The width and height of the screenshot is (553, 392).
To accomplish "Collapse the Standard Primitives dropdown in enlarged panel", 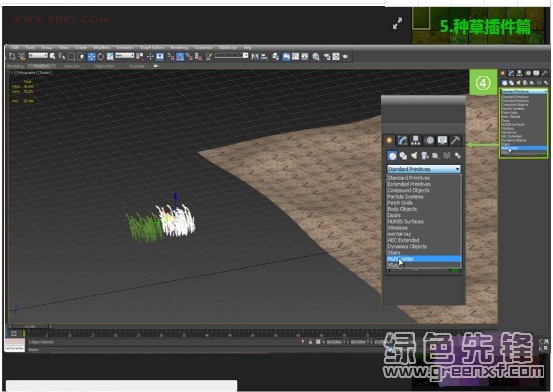I will tap(424, 169).
